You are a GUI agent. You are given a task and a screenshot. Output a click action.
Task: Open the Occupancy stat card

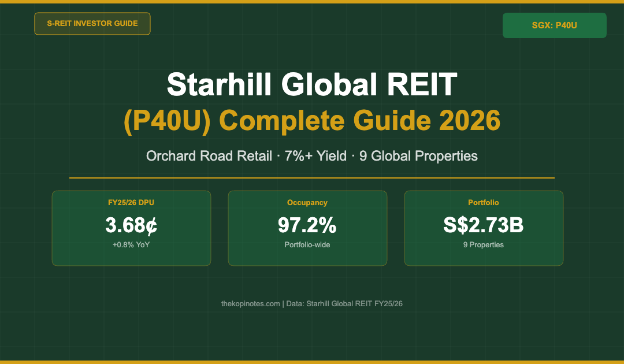(x=307, y=228)
